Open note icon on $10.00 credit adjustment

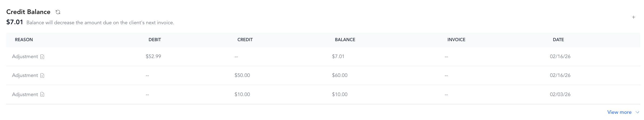tap(42, 94)
